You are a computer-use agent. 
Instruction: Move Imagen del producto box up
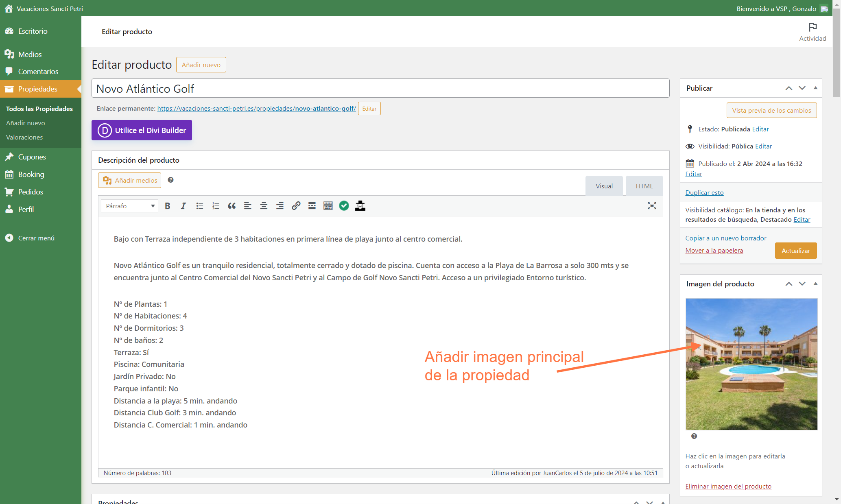(x=789, y=284)
